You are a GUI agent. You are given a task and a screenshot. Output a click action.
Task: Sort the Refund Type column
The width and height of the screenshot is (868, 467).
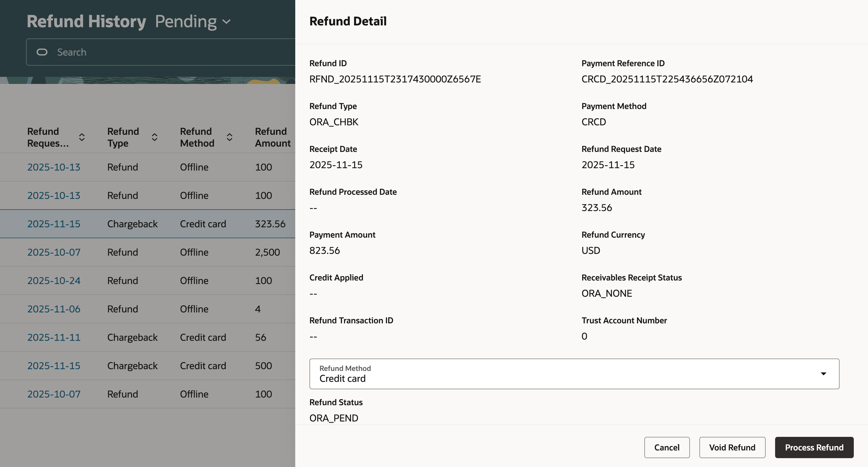[155, 137]
